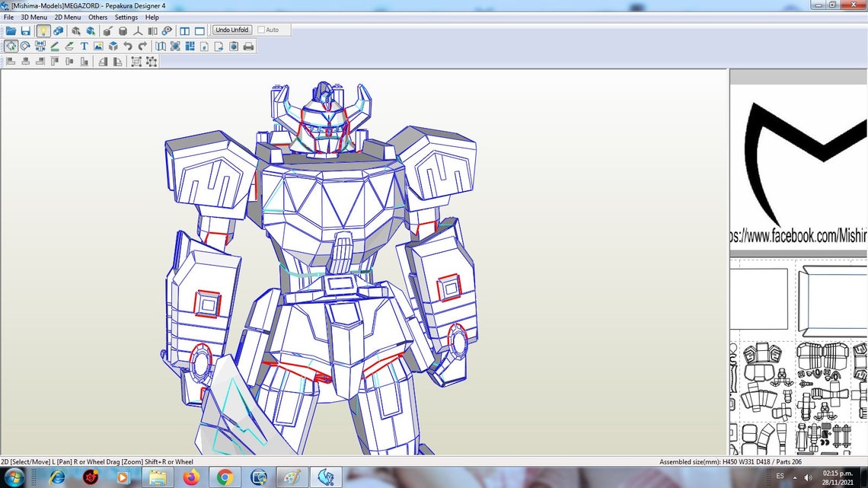Click the Redo arrow icon
The height and width of the screenshot is (488, 868).
pos(143,46)
